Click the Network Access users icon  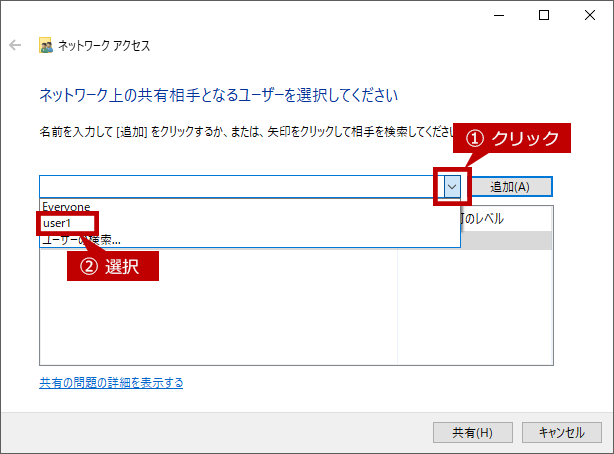46,45
